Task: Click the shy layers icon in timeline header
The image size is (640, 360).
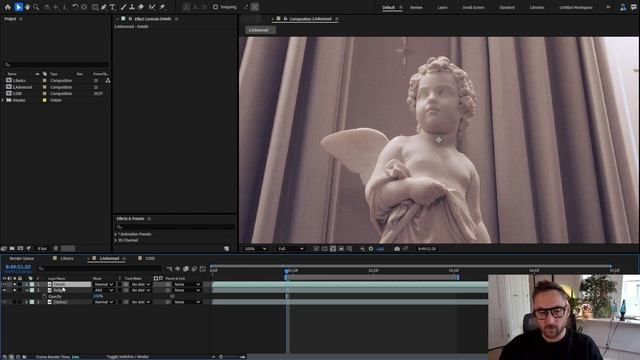Action: point(178,269)
